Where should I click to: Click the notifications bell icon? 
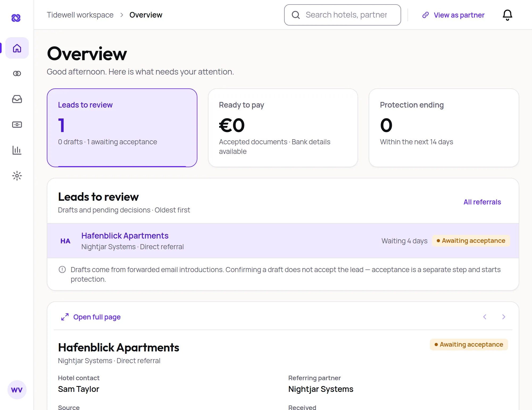pyautogui.click(x=508, y=15)
